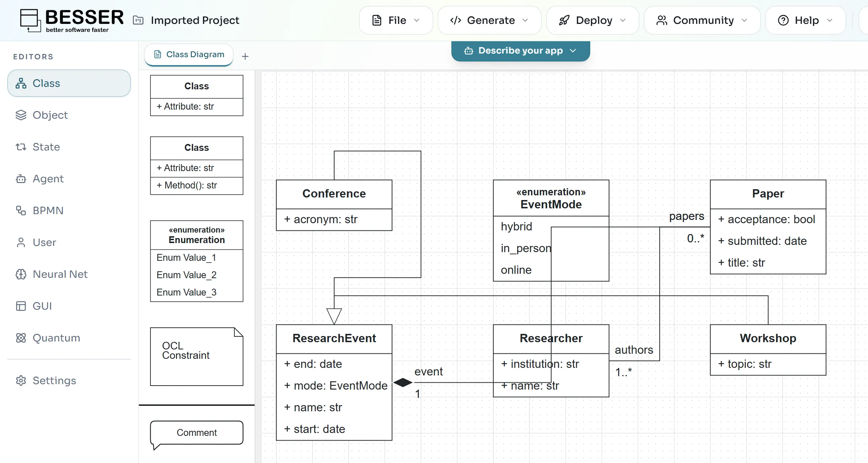Expand the Describe your app chevron
Viewport: 868px width, 463px height.
tap(573, 51)
